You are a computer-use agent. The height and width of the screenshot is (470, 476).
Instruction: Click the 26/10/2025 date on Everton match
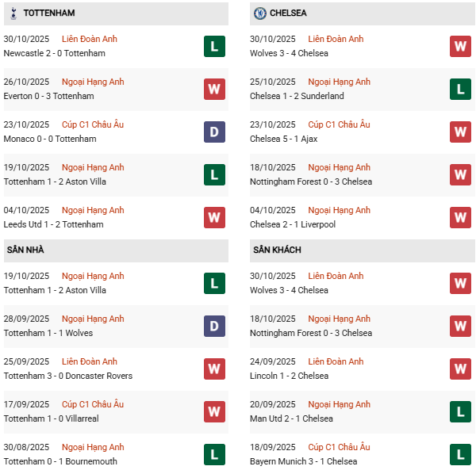(x=26, y=82)
